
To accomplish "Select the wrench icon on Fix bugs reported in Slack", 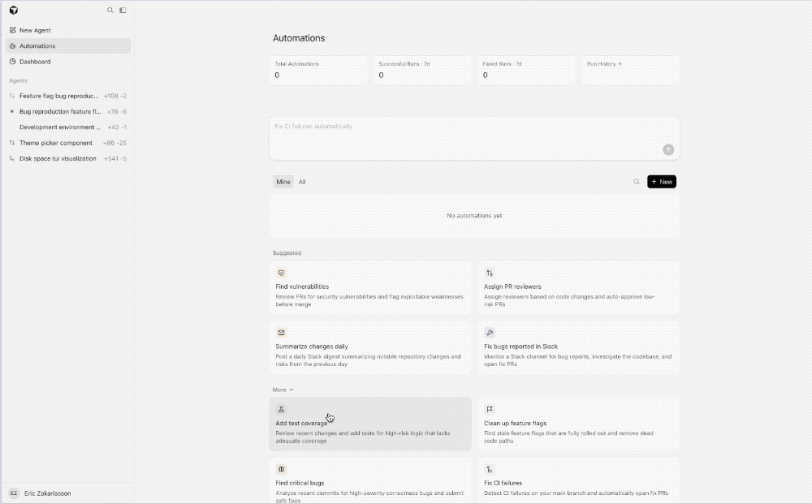I will point(490,332).
